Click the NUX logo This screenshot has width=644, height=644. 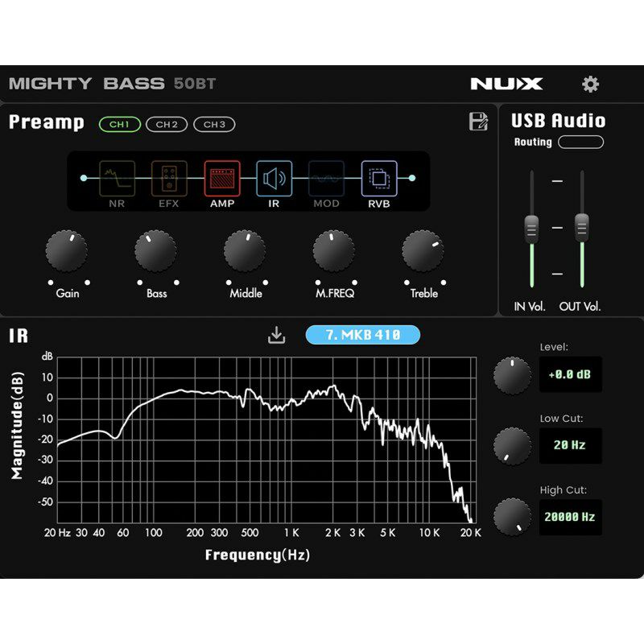pos(506,84)
